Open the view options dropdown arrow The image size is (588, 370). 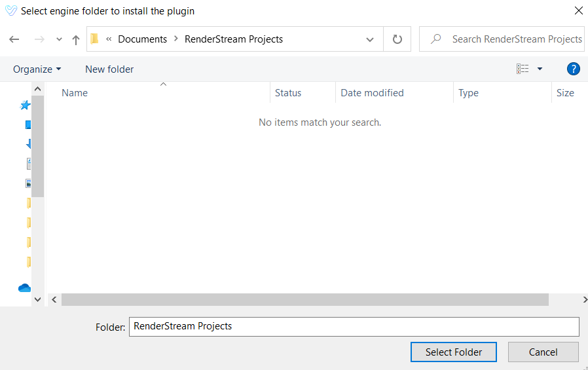(x=540, y=69)
